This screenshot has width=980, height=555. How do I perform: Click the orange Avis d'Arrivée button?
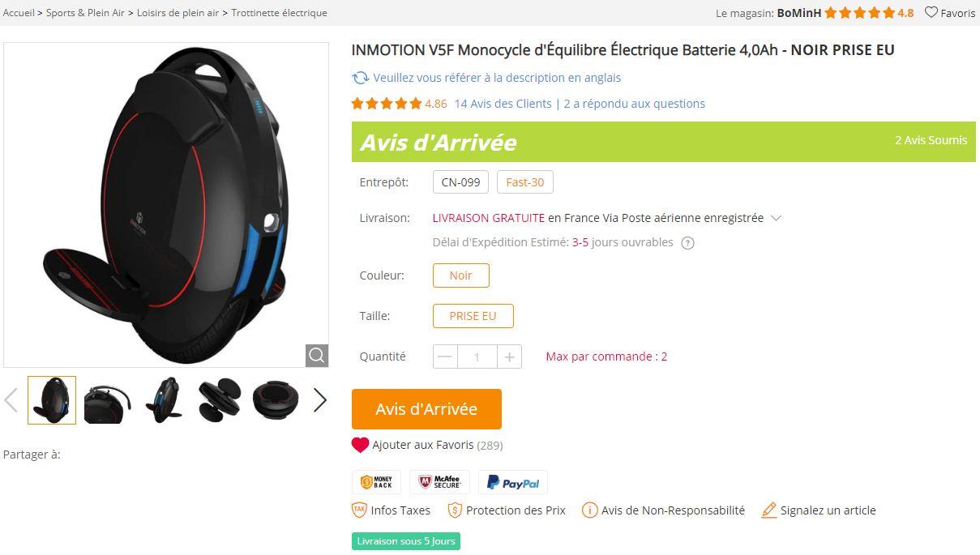tap(426, 409)
